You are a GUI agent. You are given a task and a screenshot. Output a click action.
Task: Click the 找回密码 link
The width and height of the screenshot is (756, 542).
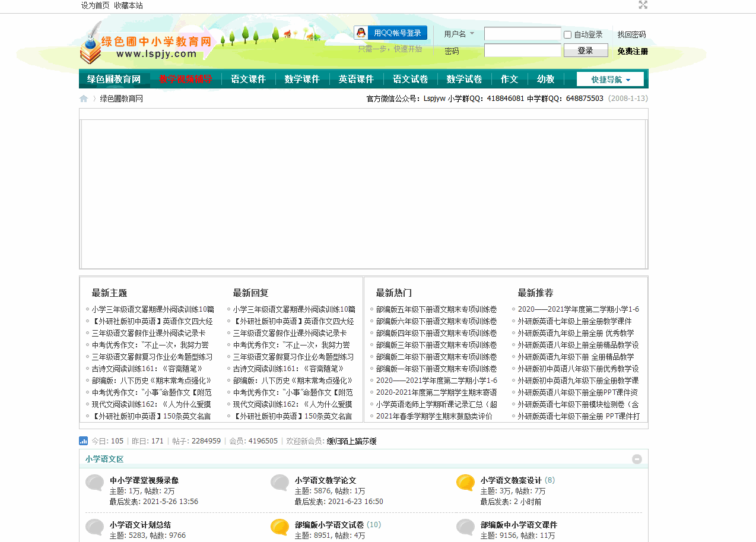tap(631, 34)
